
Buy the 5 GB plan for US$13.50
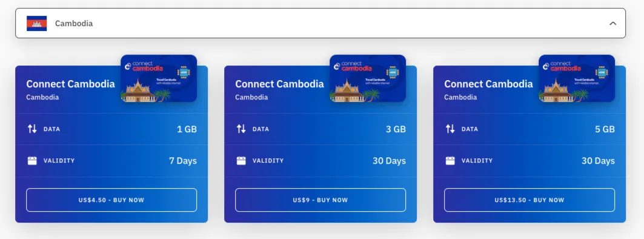529,200
